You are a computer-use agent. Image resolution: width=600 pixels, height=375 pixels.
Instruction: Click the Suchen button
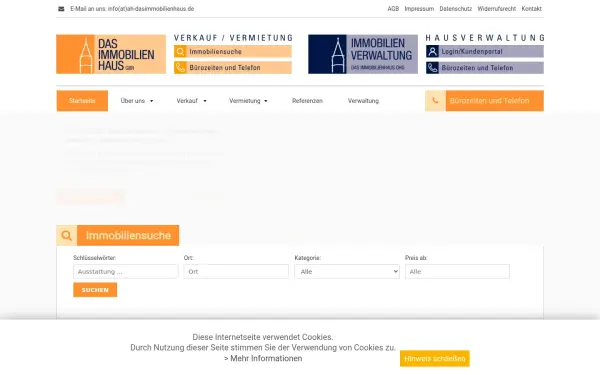[95, 290]
